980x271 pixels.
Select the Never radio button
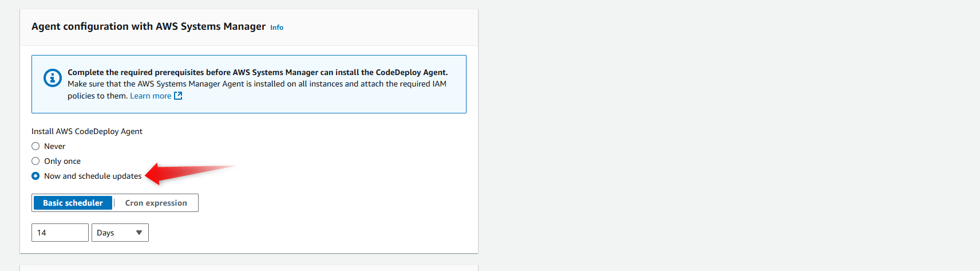click(35, 146)
